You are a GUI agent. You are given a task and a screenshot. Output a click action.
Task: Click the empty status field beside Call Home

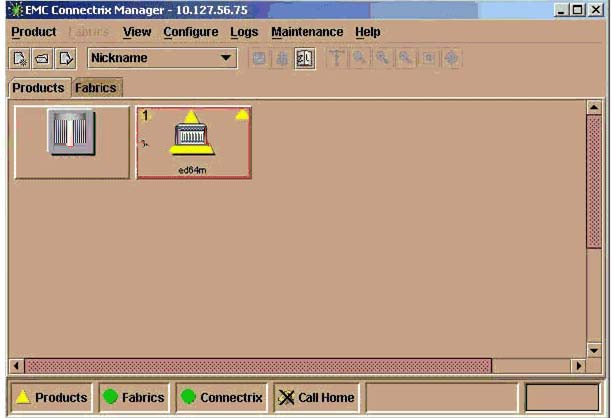coord(442,398)
